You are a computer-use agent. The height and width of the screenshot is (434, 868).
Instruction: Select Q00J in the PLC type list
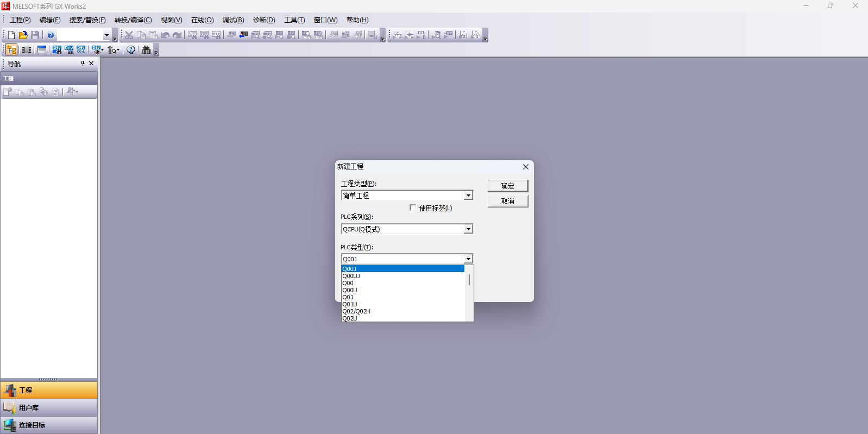(403, 269)
